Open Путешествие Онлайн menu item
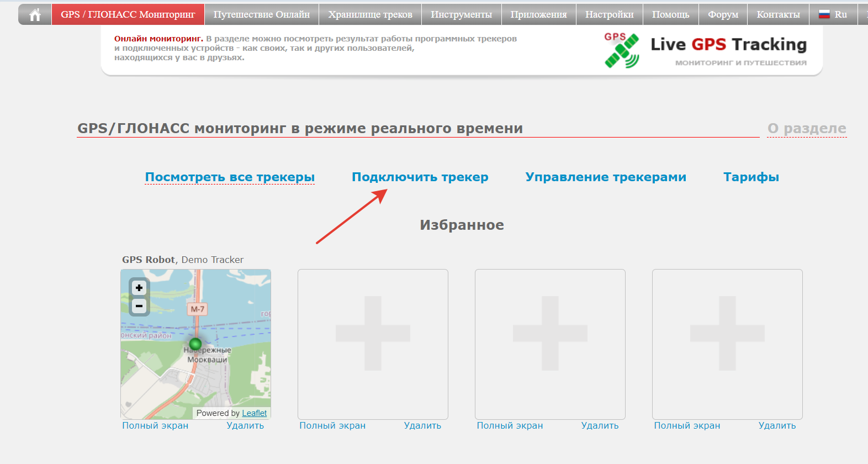 click(262, 15)
